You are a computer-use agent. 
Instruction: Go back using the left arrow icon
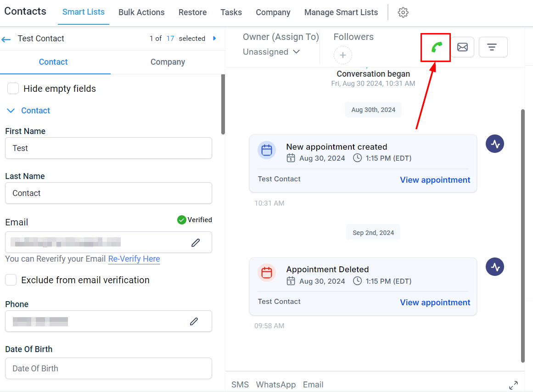click(x=6, y=39)
